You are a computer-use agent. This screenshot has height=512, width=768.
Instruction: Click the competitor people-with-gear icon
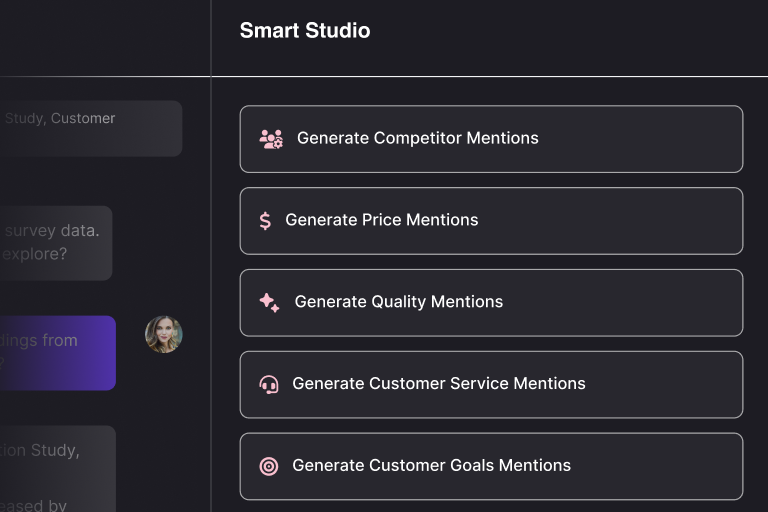point(271,139)
